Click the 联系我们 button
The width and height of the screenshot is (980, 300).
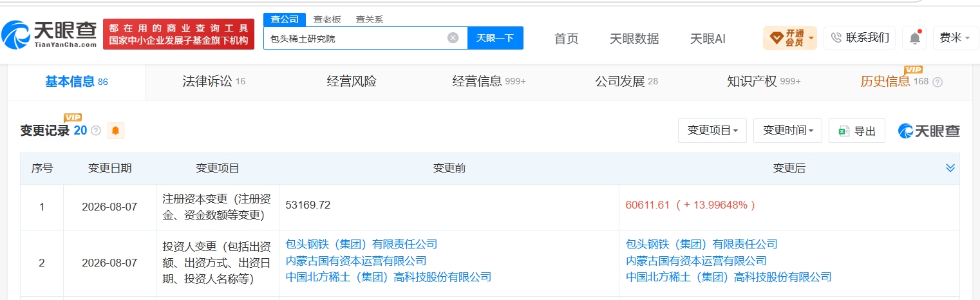[860, 38]
